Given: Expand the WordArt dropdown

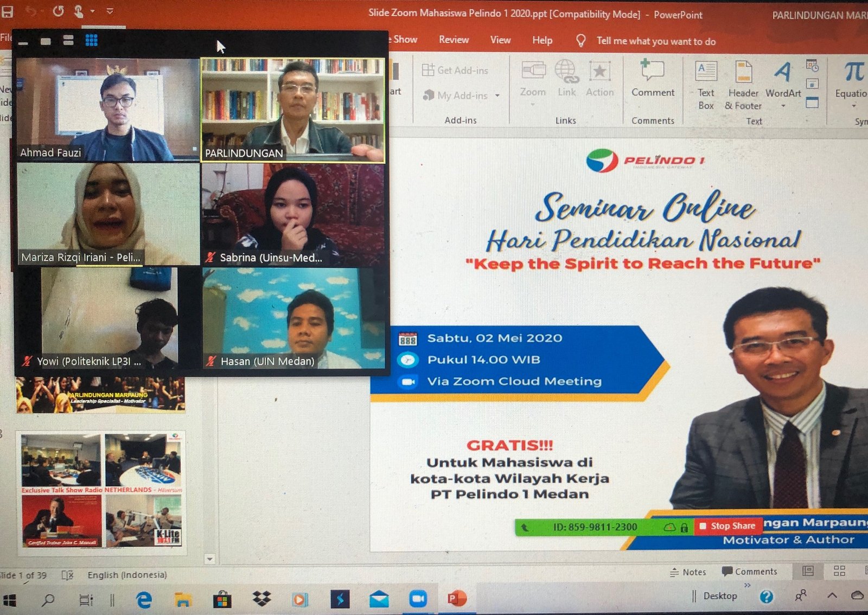Looking at the screenshot, I should point(783,106).
